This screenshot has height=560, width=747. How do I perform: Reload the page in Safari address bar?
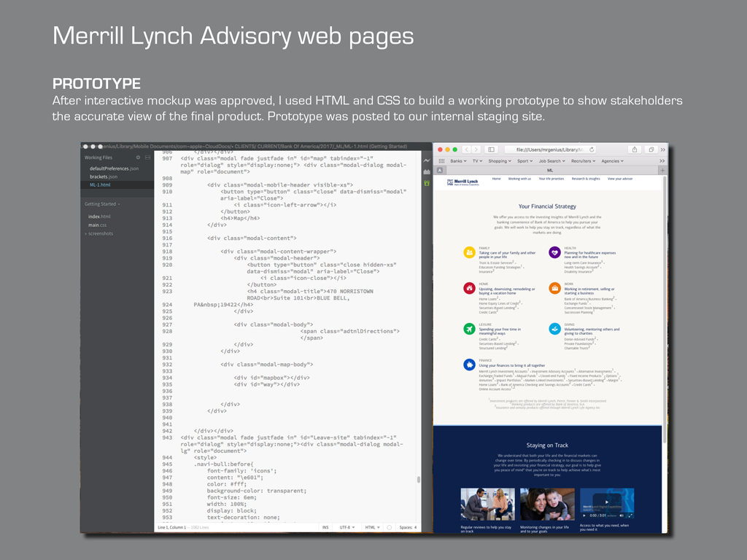click(x=592, y=149)
